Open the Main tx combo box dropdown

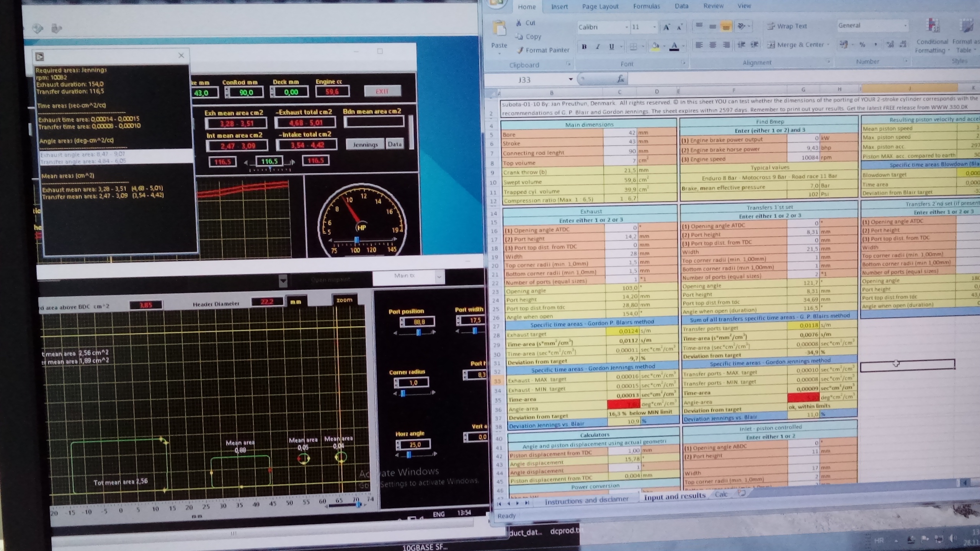439,276
